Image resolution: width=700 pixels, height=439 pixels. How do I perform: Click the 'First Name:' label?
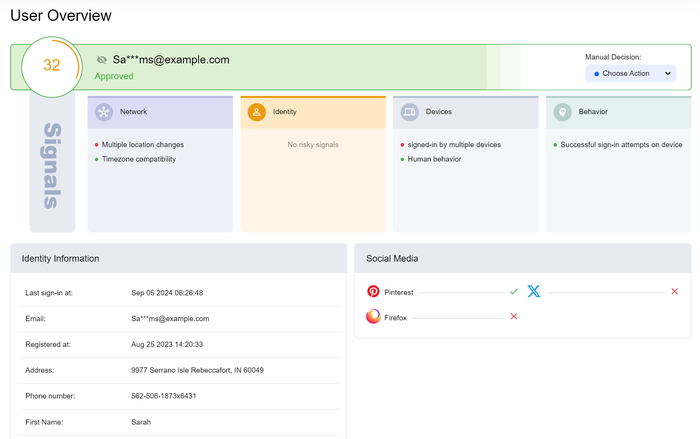(x=44, y=422)
